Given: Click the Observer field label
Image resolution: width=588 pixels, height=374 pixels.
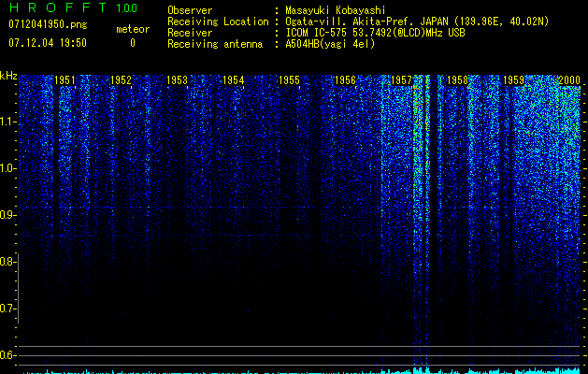Looking at the screenshot, I should coord(190,10).
